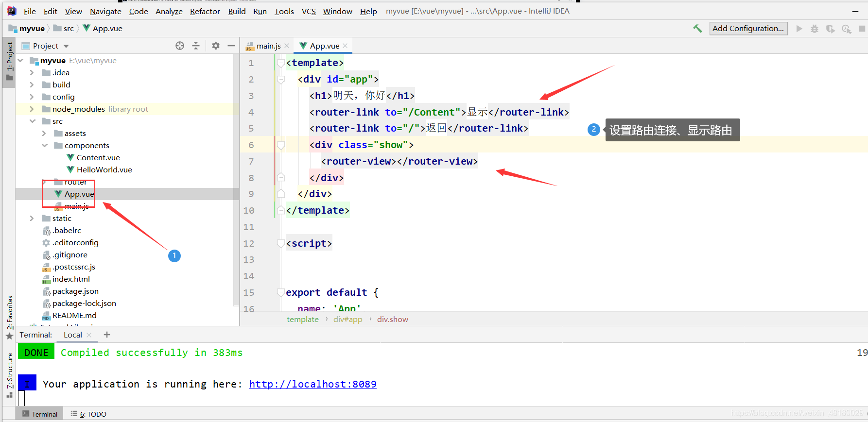Collapse the src folder
Viewport: 868px width, 422px height.
pyautogui.click(x=32, y=121)
